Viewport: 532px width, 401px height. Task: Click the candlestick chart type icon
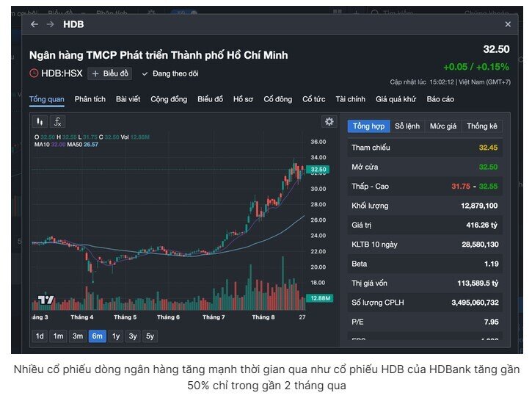click(40, 122)
